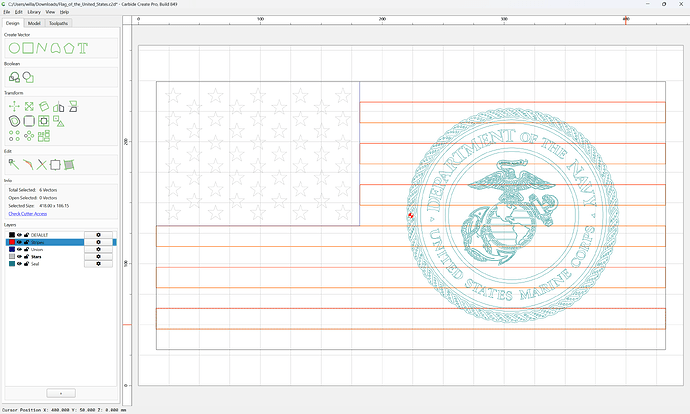Open the Group Vectors tool
The height and width of the screenshot is (414, 690).
click(59, 121)
